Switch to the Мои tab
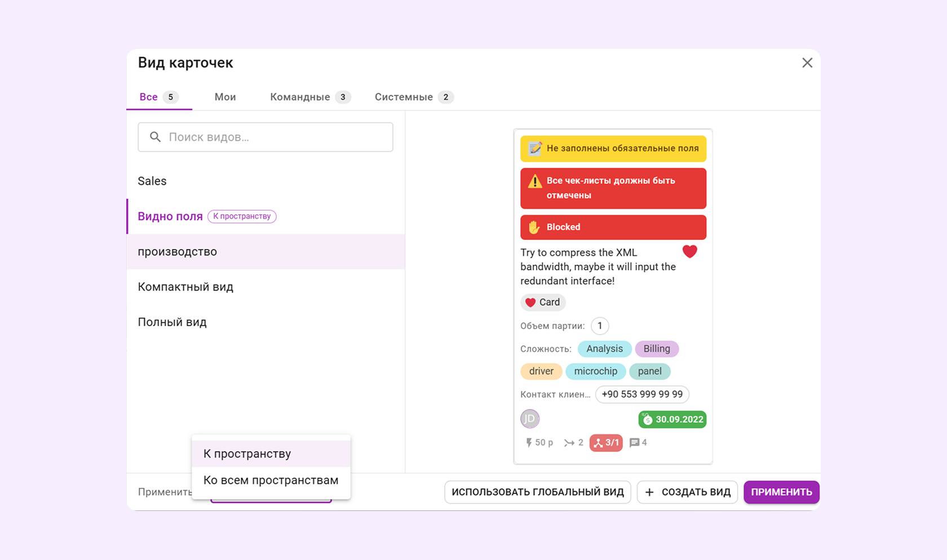Viewport: 947px width, 560px height. pos(225,97)
